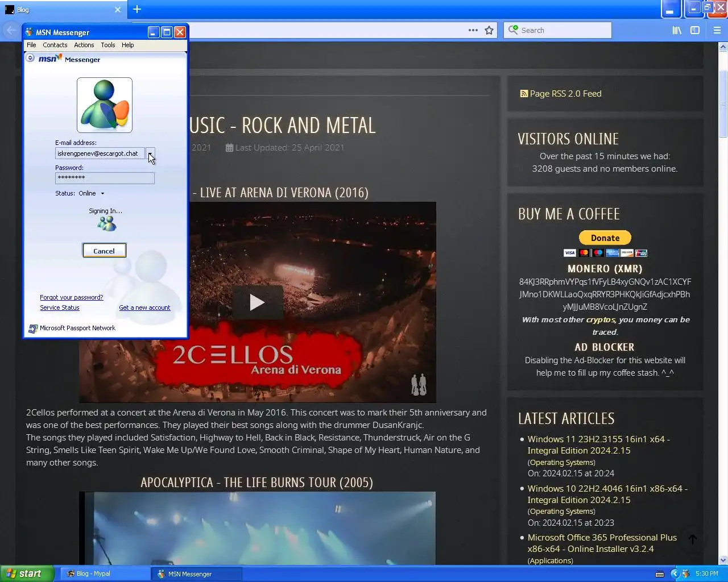This screenshot has height=582, width=728.
Task: Open Windows 10 22H2.4046 16in1 article
Action: [607, 494]
